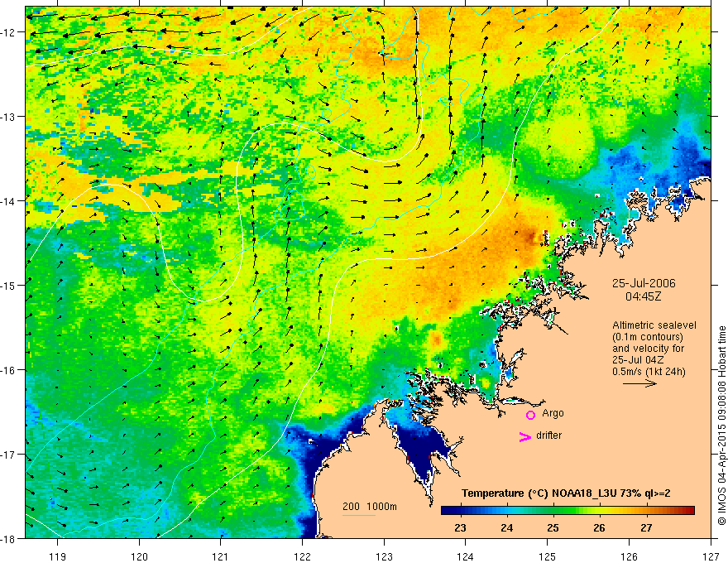
Task: Click the '200 1000m' depth label
Action: (370, 507)
